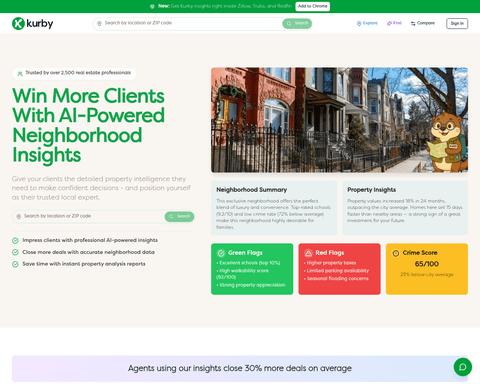Click the 'New:' banner text about Zillow insights
Image resolution: width=480 pixels, height=384 pixels.
pyautogui.click(x=225, y=6)
